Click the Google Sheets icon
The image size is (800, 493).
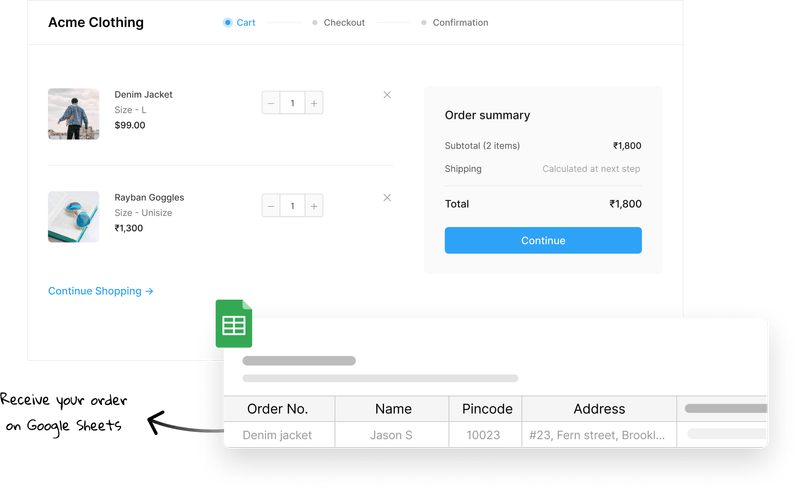(234, 324)
